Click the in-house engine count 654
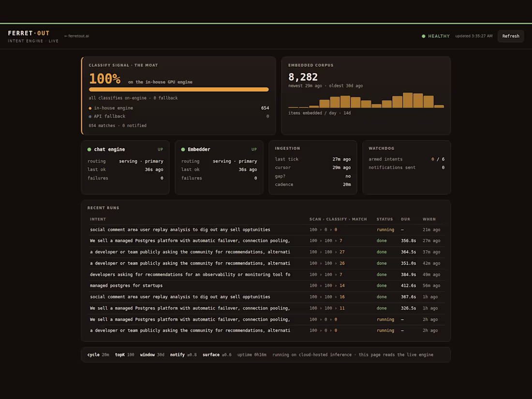Screen dimensions: 532x399 pos(265,108)
